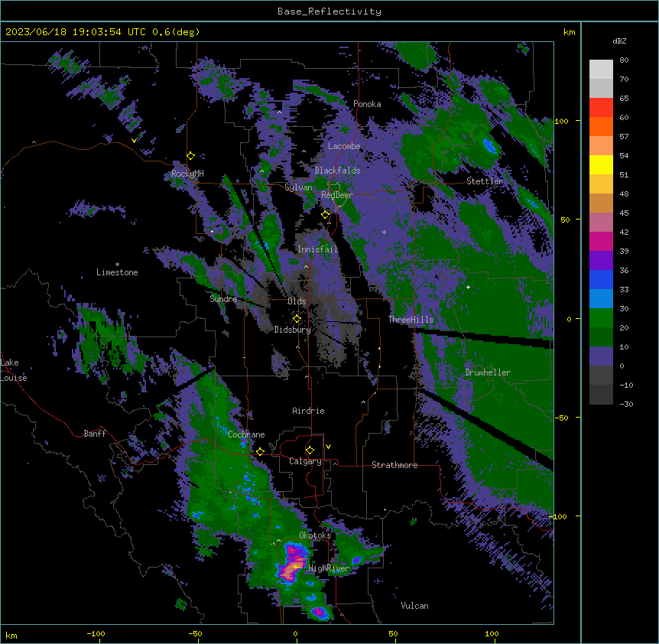Click yellow V marker northwest of RockyMH

pos(134,141)
